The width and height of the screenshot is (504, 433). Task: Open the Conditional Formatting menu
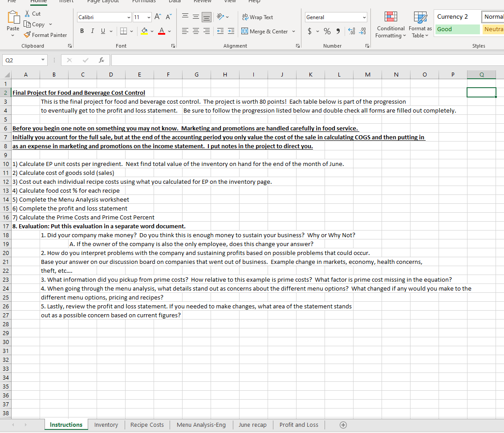(390, 25)
